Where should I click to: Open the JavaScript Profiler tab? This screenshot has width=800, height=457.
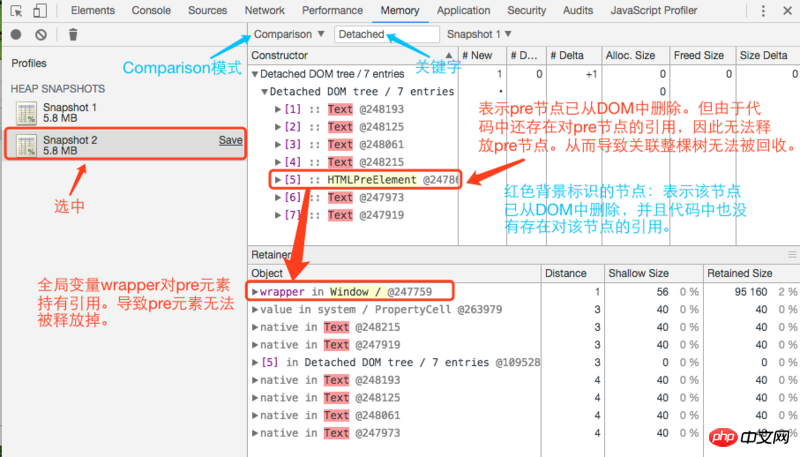coord(654,10)
